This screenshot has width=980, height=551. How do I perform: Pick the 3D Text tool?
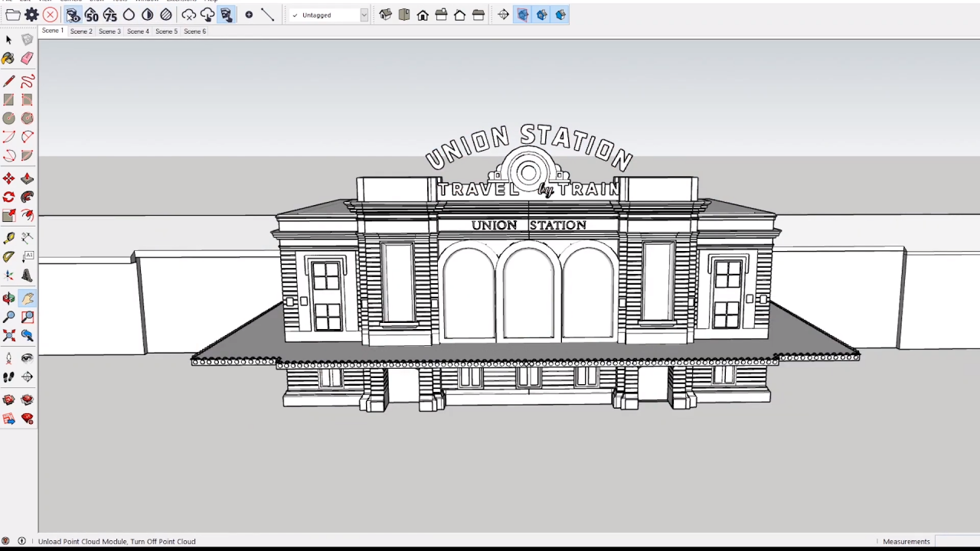tap(27, 275)
